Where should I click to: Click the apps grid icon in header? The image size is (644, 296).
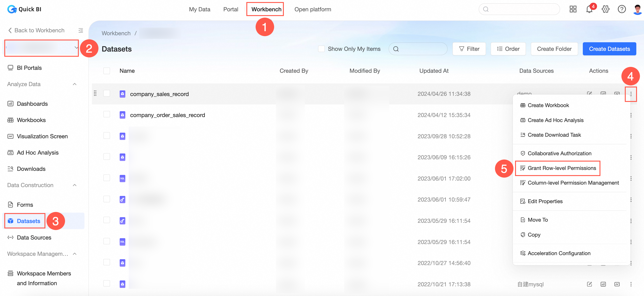pyautogui.click(x=573, y=9)
